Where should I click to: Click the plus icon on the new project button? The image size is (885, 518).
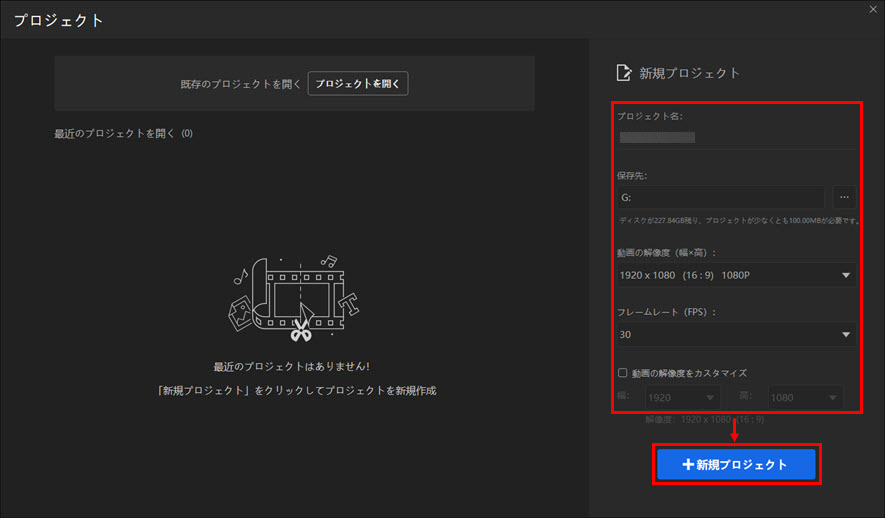click(687, 465)
